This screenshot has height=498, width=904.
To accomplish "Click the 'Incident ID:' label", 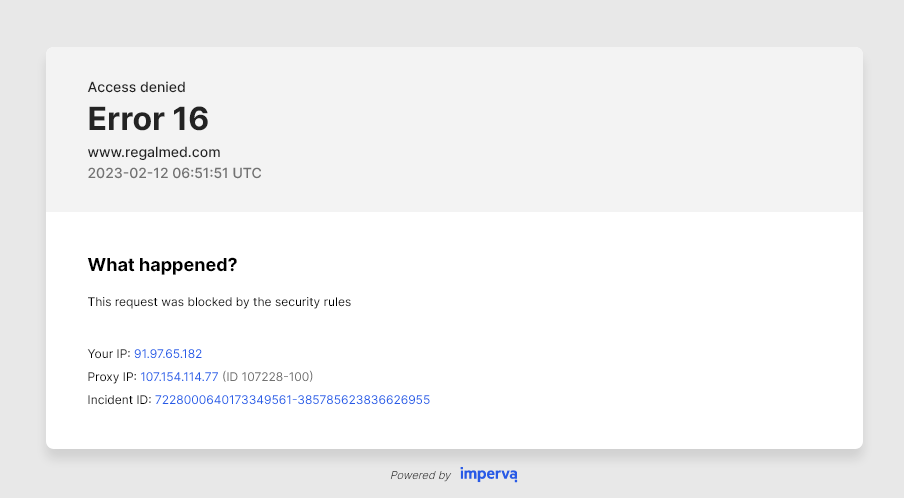I will (x=119, y=399).
